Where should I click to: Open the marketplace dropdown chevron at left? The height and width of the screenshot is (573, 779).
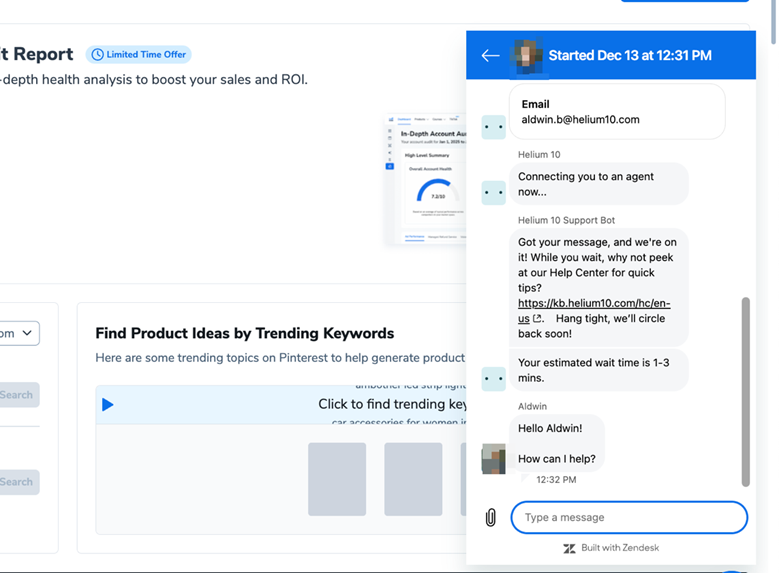27,333
